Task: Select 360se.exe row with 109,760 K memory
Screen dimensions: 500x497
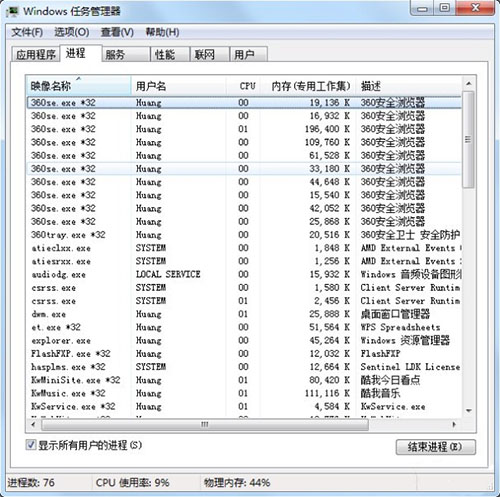Action: [x=244, y=142]
